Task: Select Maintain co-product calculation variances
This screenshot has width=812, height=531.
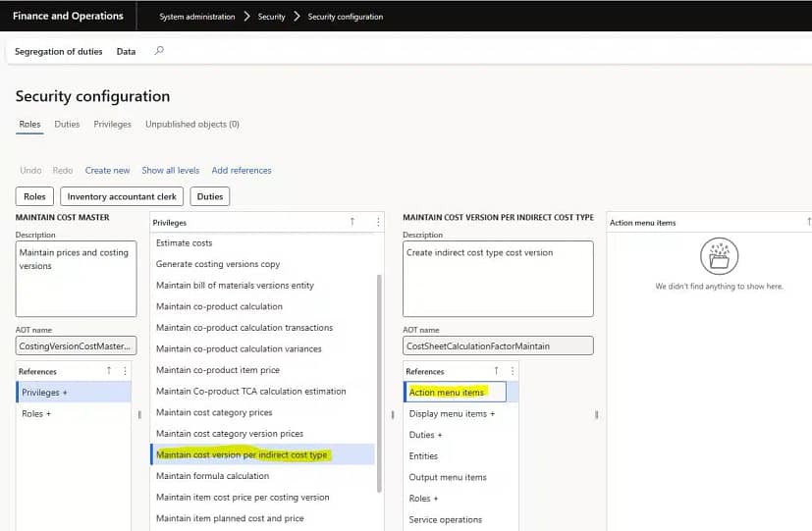Action: (x=262, y=348)
